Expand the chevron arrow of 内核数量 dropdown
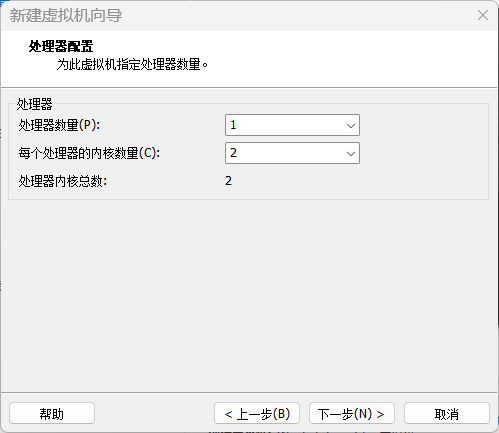The image size is (499, 433). click(x=351, y=154)
